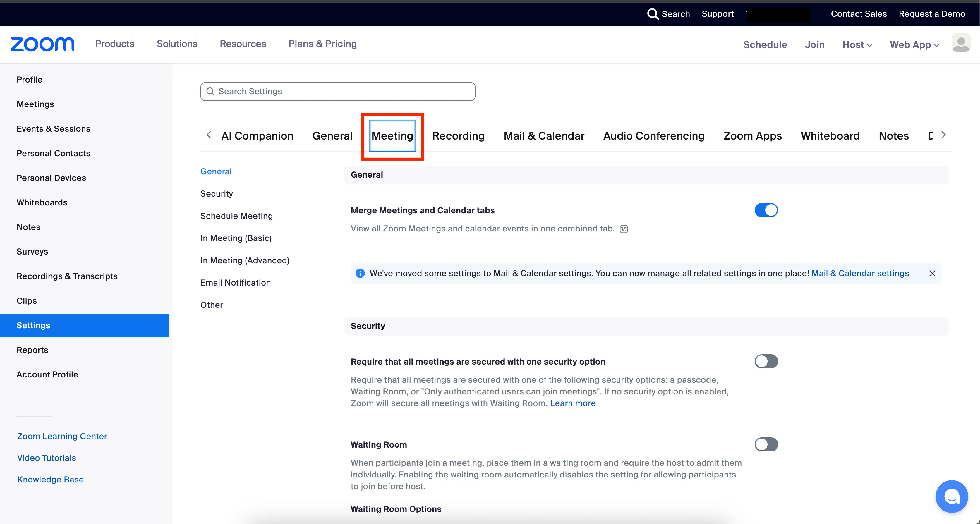
Task: Turn on the Waiting Room toggle
Action: (766, 444)
